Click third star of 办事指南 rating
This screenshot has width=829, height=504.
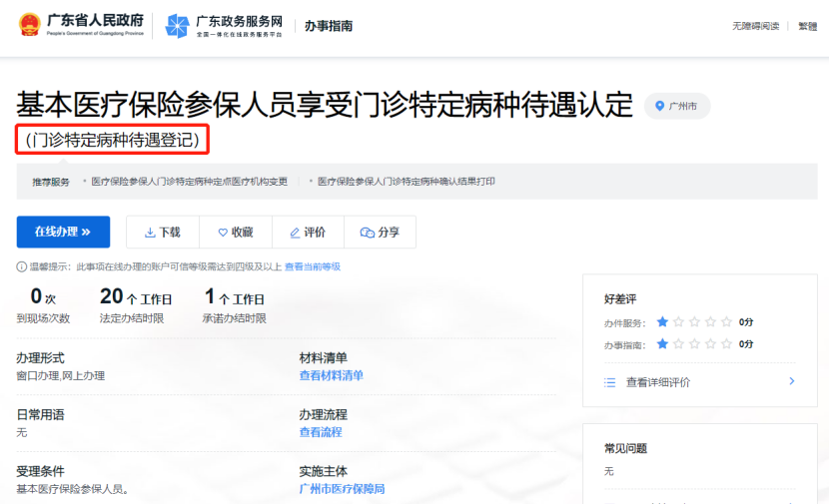(695, 344)
